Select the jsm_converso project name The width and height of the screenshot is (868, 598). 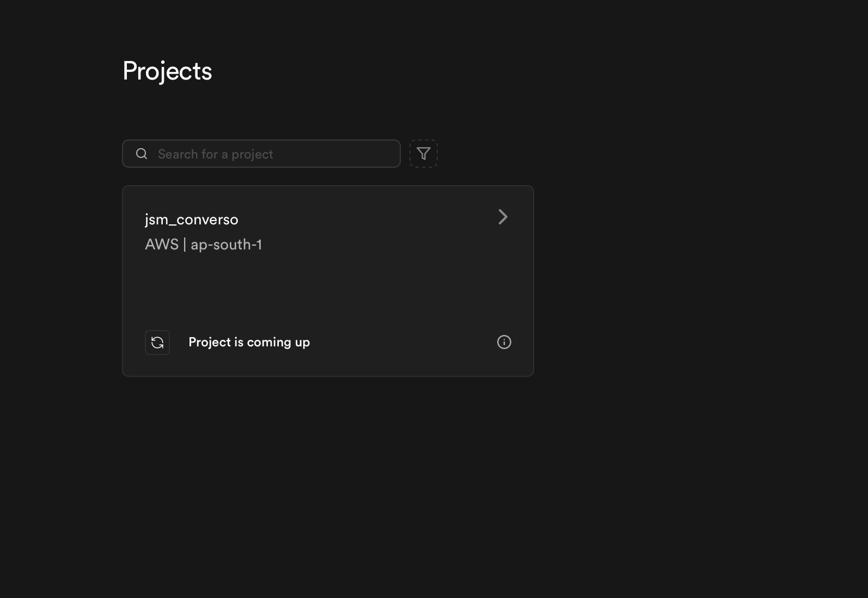pos(192,219)
